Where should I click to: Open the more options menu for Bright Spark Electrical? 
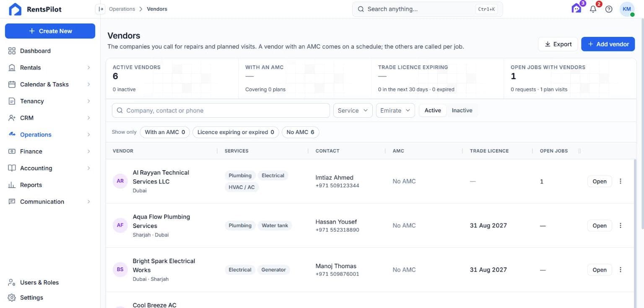pos(621,270)
